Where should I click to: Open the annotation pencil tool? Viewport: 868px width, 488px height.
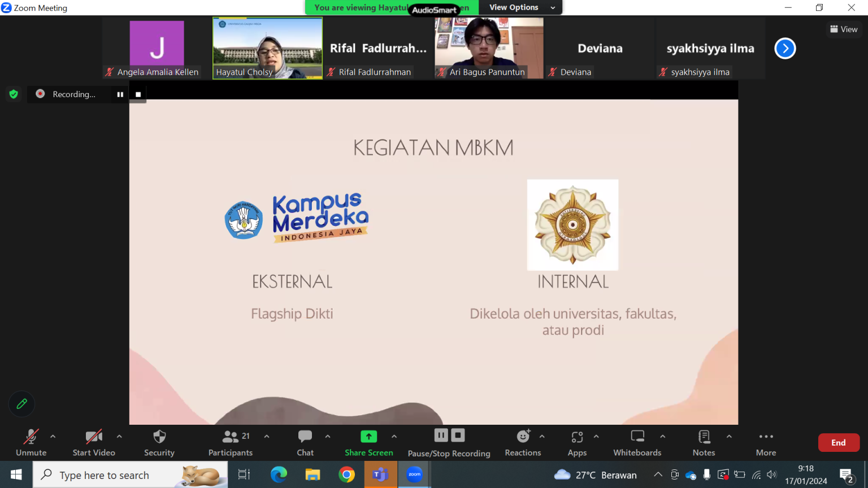pyautogui.click(x=22, y=404)
